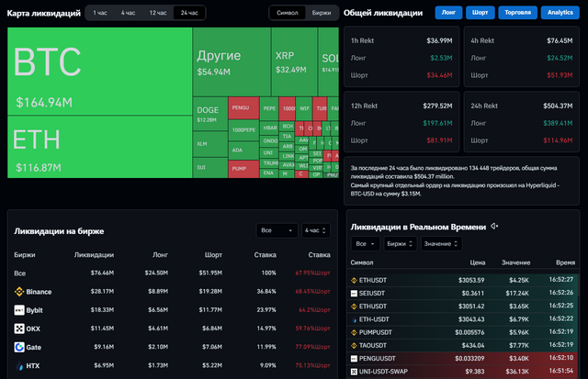Click the 1h Rekt $36.99M card
Image resolution: width=588 pixels, height=379 pixels.
point(401,57)
